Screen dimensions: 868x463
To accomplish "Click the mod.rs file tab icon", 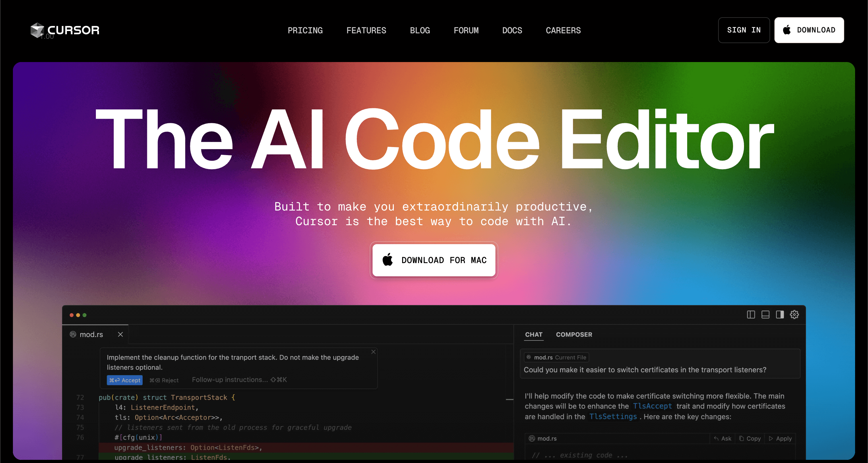I will coord(73,333).
